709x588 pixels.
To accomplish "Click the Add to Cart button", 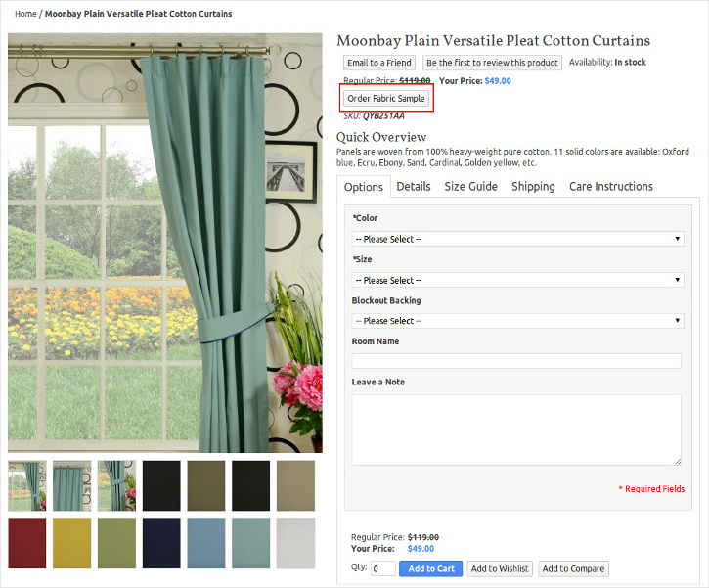I will (x=431, y=568).
